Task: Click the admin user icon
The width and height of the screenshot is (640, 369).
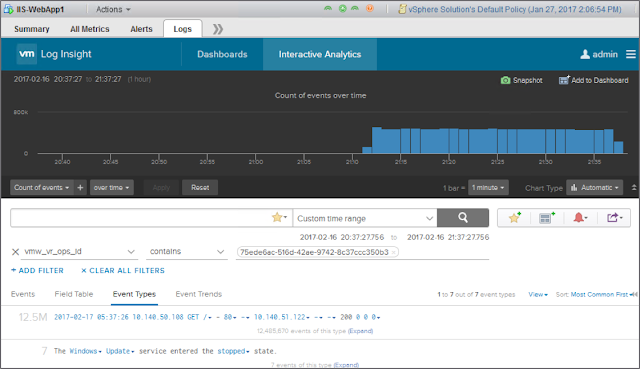Action: coord(585,54)
